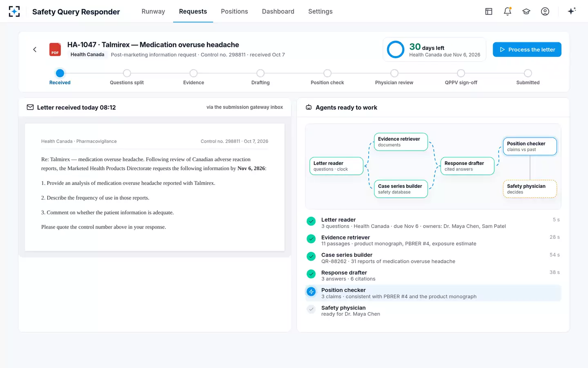Open the layout panel icon in header
This screenshot has height=368, width=588.
pos(489,11)
